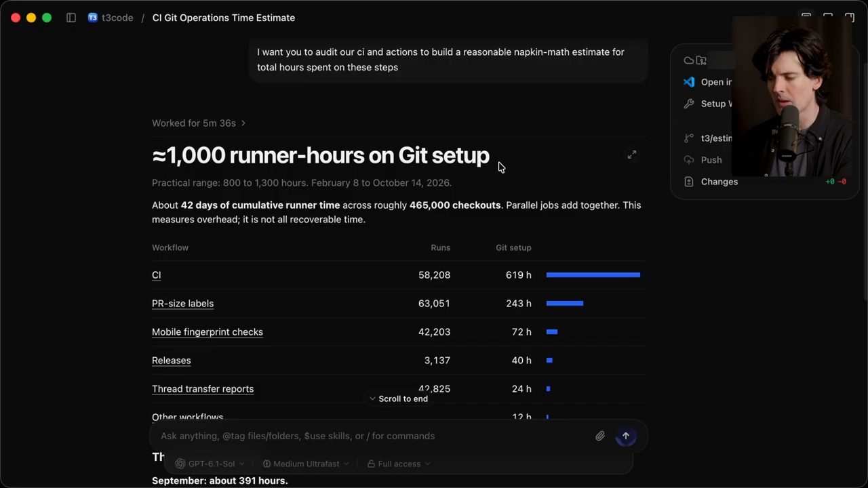Click the 42,203 runs cell
This screenshot has height=488, width=868.
[434, 332]
